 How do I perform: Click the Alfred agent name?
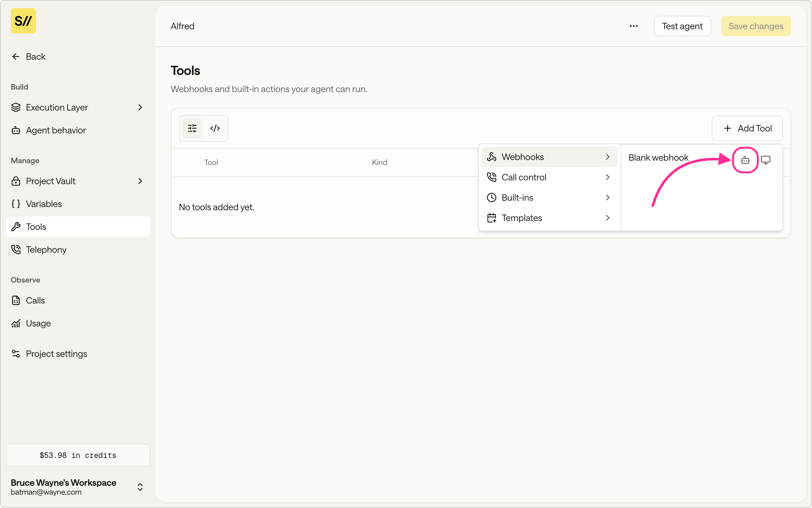coord(182,26)
